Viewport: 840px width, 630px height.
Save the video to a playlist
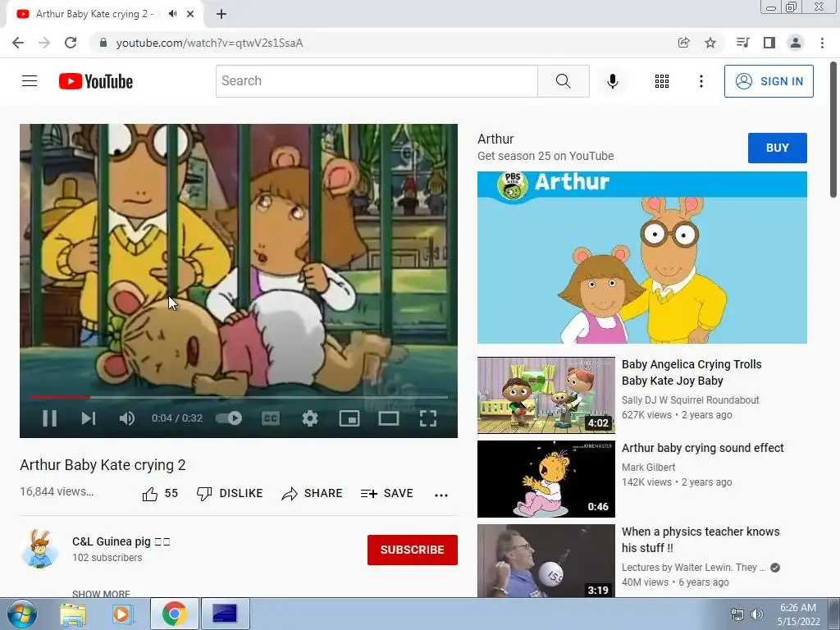point(386,493)
